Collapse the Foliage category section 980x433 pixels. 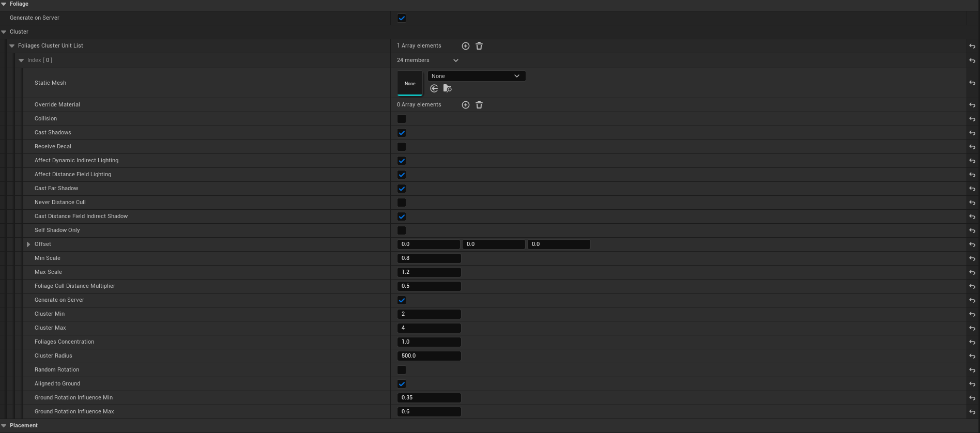pos(4,4)
